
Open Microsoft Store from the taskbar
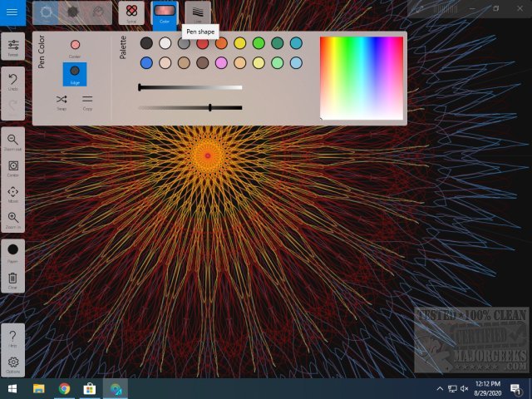pyautogui.click(x=90, y=389)
